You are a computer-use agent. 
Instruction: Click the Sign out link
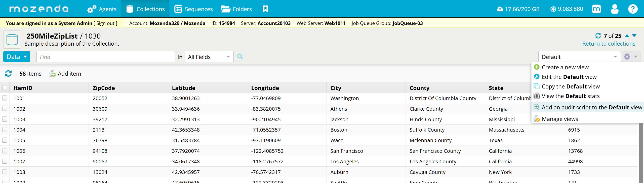click(x=105, y=23)
